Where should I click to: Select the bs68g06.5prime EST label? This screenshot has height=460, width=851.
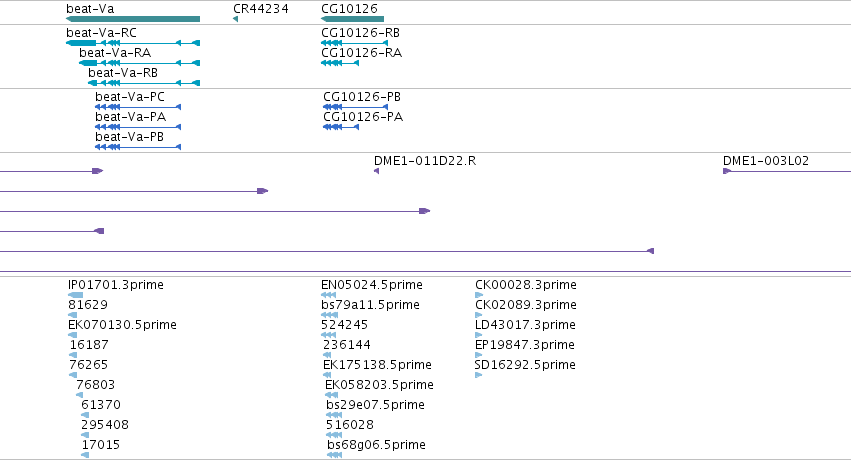click(x=376, y=445)
